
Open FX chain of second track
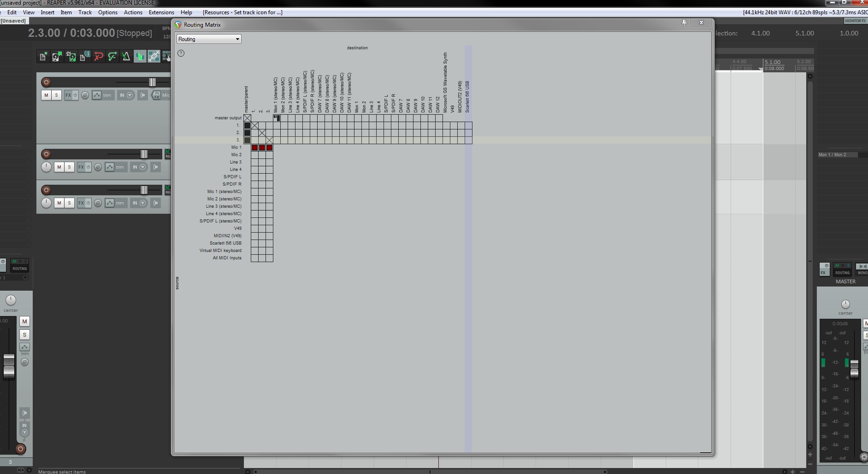81,167
